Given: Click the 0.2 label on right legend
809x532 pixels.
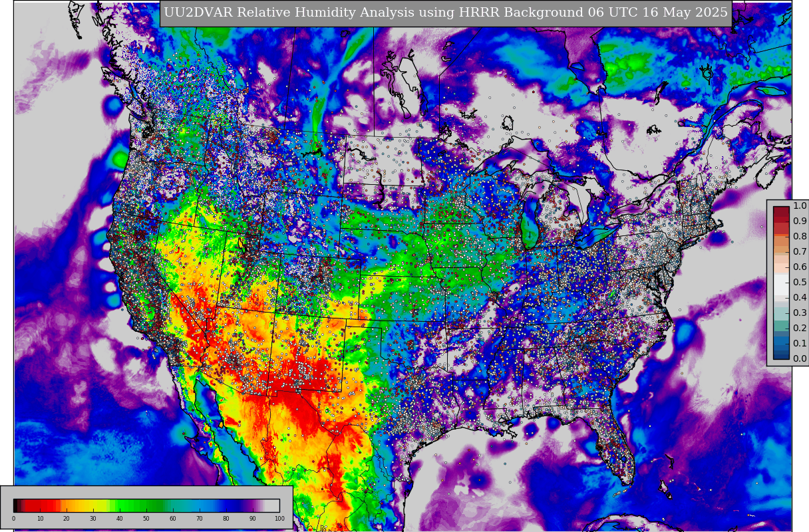Looking at the screenshot, I should [800, 328].
